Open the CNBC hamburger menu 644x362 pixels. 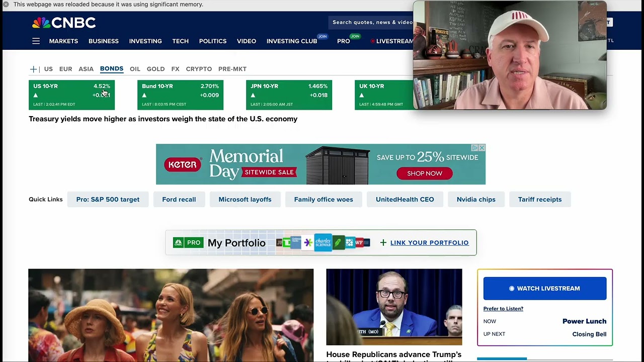click(36, 41)
